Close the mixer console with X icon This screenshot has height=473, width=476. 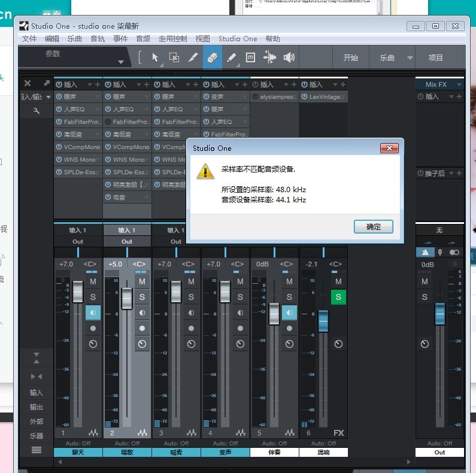click(x=28, y=83)
